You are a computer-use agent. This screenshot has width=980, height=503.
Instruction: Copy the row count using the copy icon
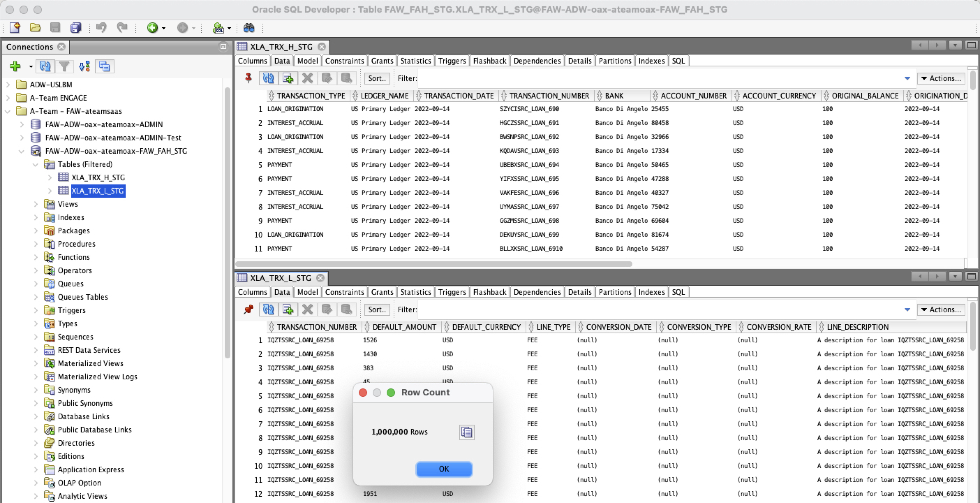click(x=466, y=432)
